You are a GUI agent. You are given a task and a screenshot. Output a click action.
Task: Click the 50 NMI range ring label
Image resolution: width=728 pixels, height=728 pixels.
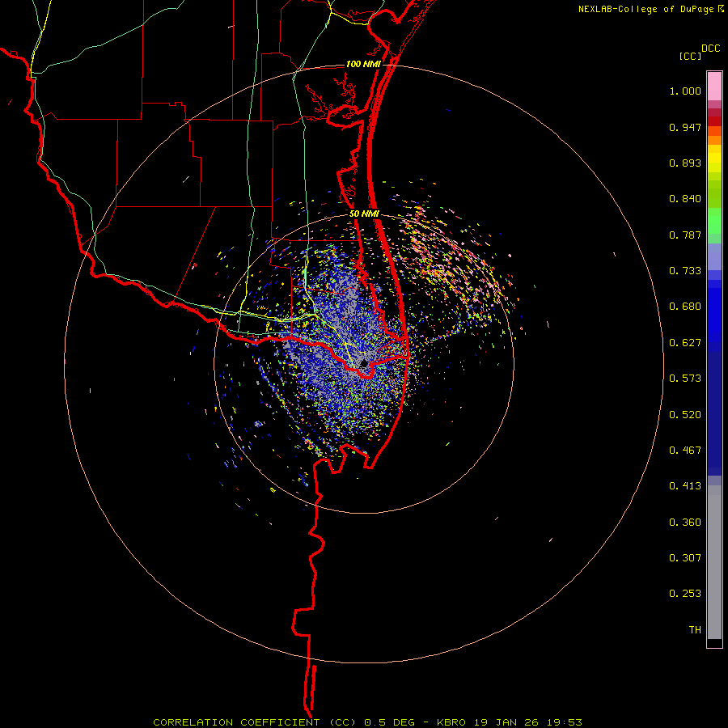(x=365, y=214)
